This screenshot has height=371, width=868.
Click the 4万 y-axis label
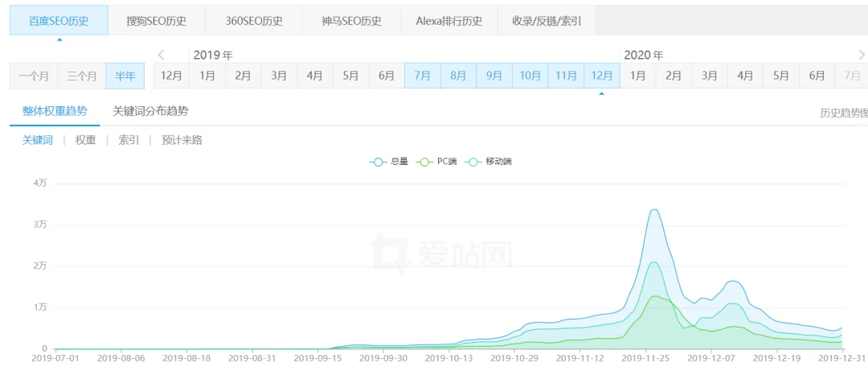40,184
